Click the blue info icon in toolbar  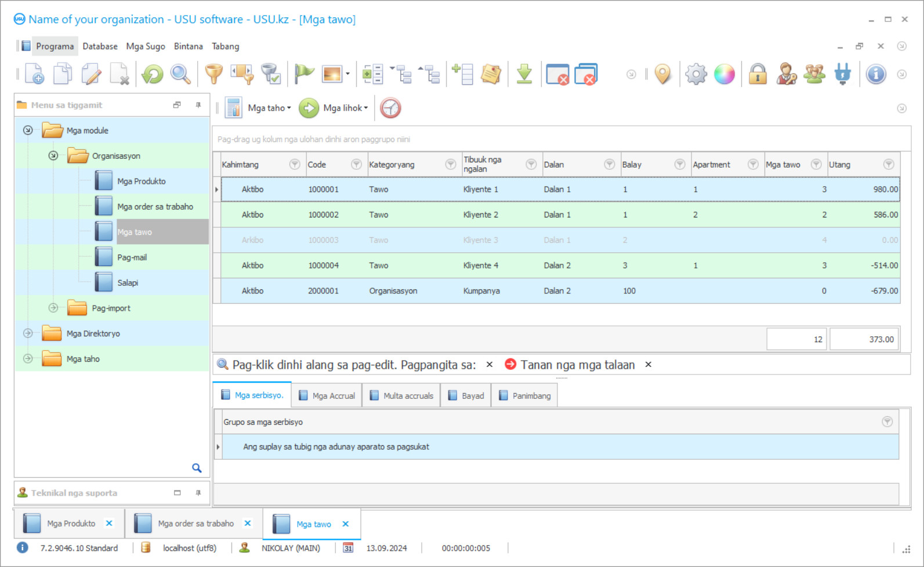coord(875,74)
